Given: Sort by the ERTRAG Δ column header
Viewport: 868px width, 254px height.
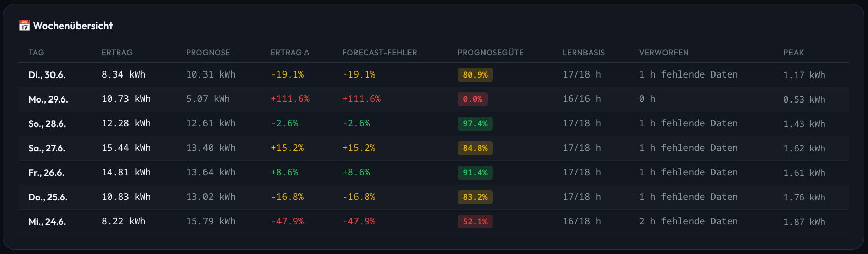Looking at the screenshot, I should (x=290, y=53).
